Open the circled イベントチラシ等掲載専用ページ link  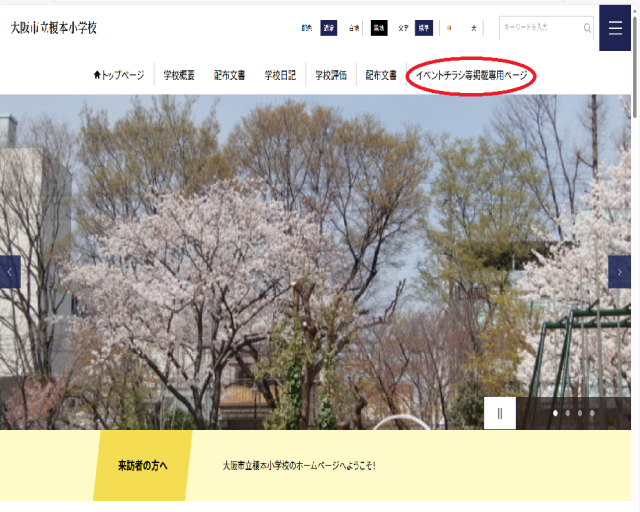click(471, 75)
